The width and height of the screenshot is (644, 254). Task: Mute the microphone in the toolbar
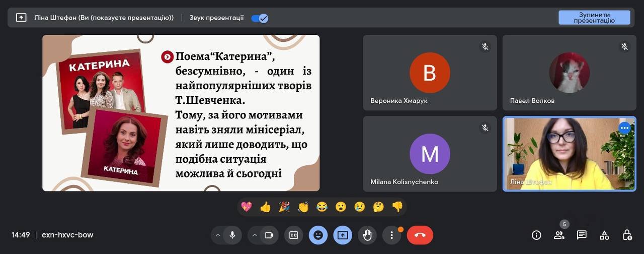point(232,235)
